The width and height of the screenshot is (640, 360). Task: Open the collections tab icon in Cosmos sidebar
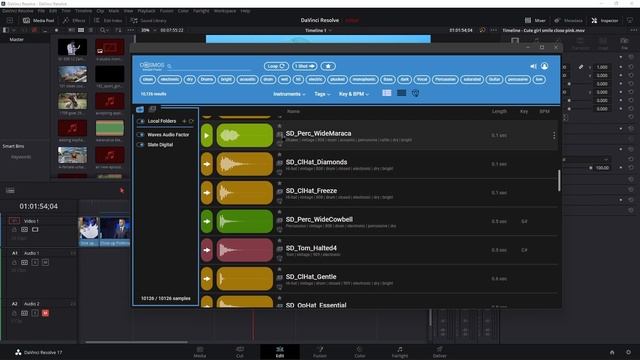point(152,109)
